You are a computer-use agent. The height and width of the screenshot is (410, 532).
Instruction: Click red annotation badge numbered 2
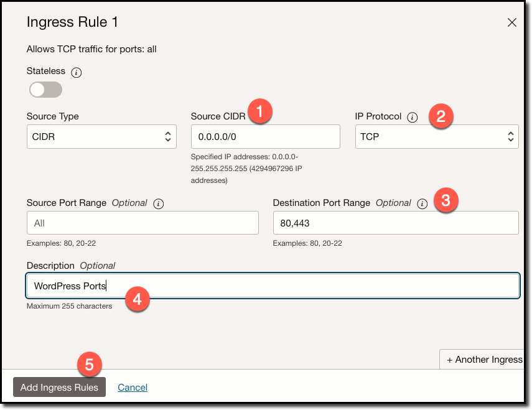click(441, 116)
